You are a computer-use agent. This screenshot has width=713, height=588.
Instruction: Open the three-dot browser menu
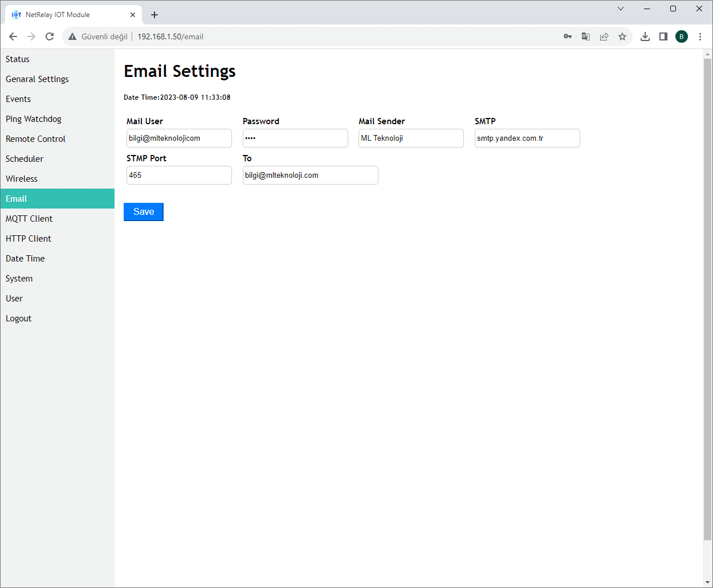pyautogui.click(x=700, y=36)
